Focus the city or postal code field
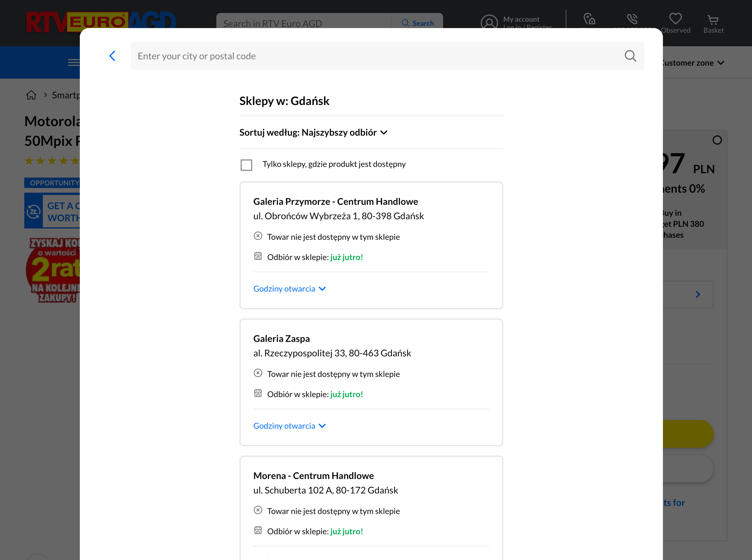The width and height of the screenshot is (752, 560). click(373, 56)
